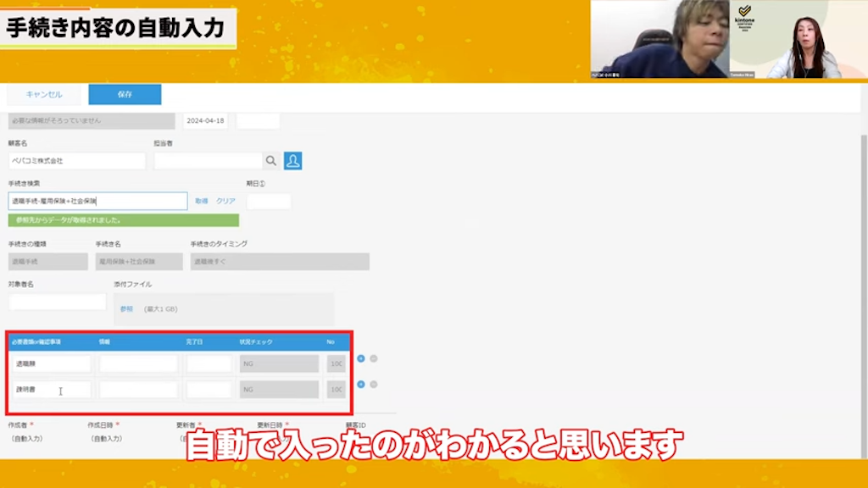Screen dimensions: 868x488
Task: Click the 保存 button to save the record
Action: [124, 94]
